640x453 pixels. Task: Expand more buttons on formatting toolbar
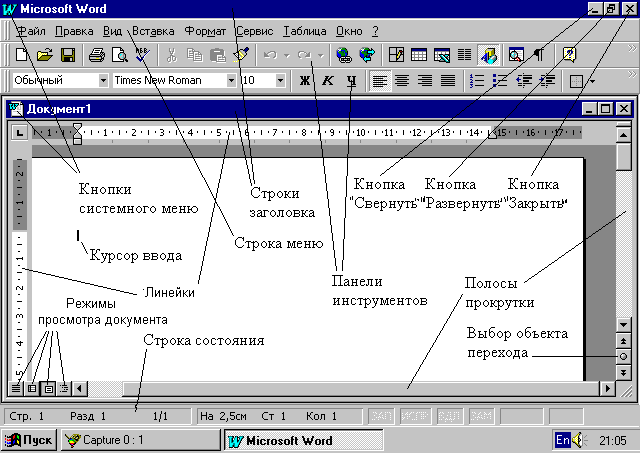click(632, 74)
